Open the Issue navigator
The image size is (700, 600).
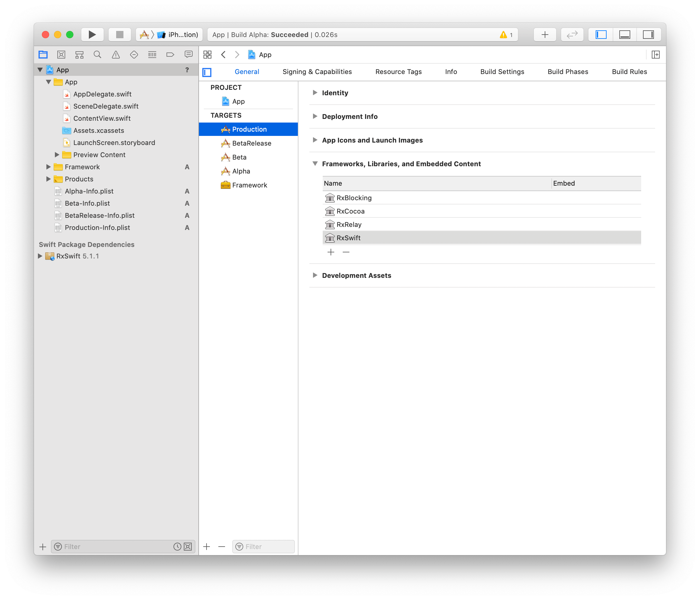[116, 54]
